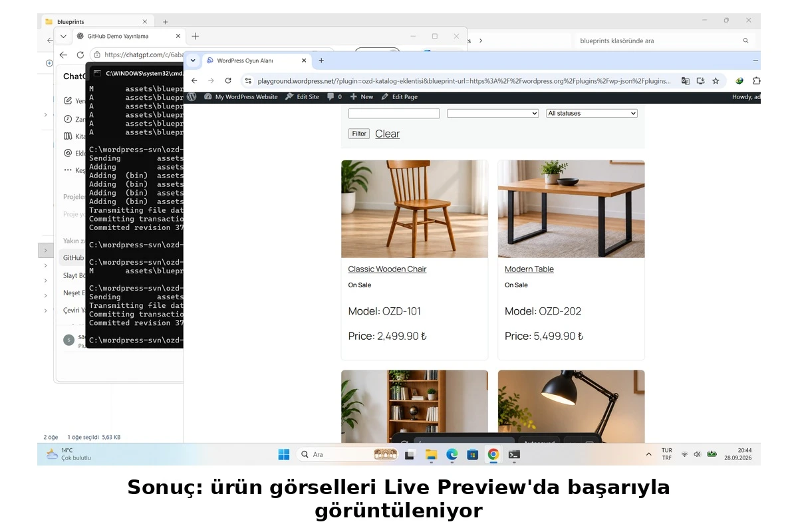The width and height of the screenshot is (798, 532).
Task: Go forward in the WordPress playground browser
Action: click(211, 80)
